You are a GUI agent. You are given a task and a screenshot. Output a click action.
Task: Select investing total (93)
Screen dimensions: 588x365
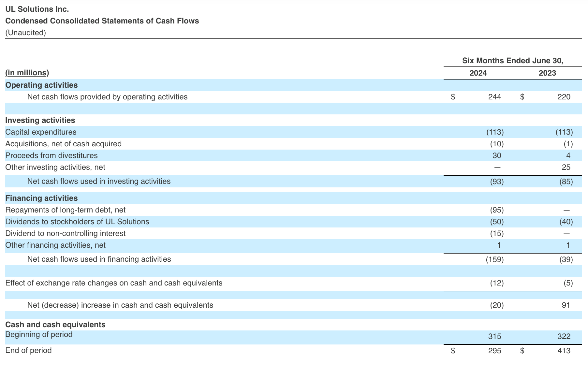click(497, 182)
